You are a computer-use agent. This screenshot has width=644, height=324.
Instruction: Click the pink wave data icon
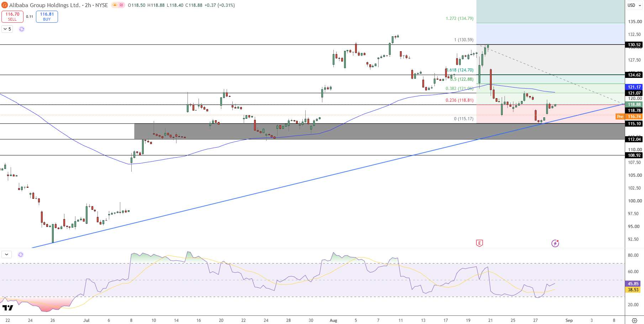[122, 5]
